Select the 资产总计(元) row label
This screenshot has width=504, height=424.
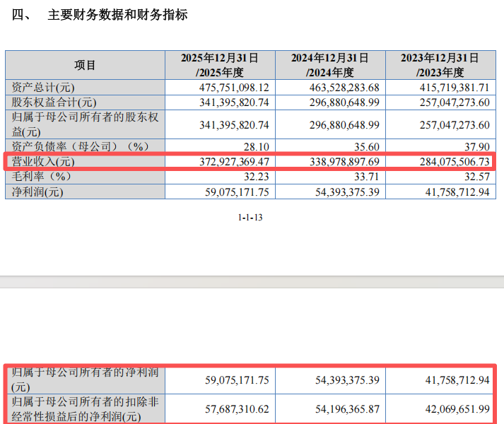tap(43, 88)
